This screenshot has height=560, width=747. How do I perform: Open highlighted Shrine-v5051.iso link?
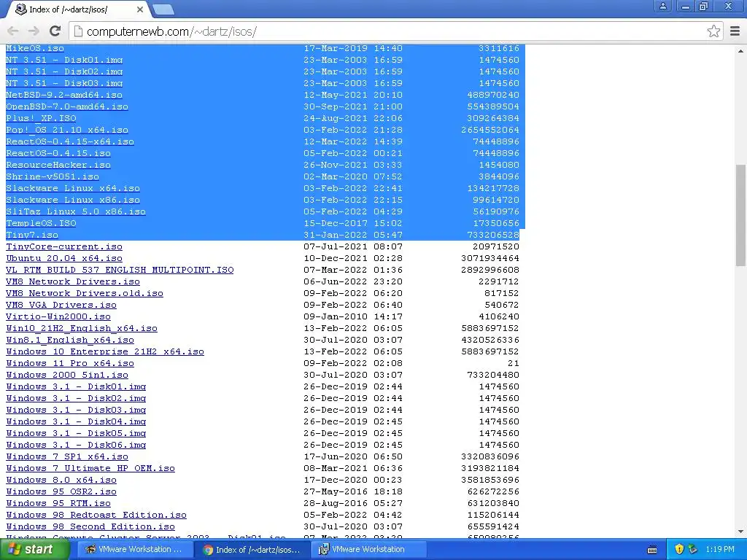click(53, 176)
